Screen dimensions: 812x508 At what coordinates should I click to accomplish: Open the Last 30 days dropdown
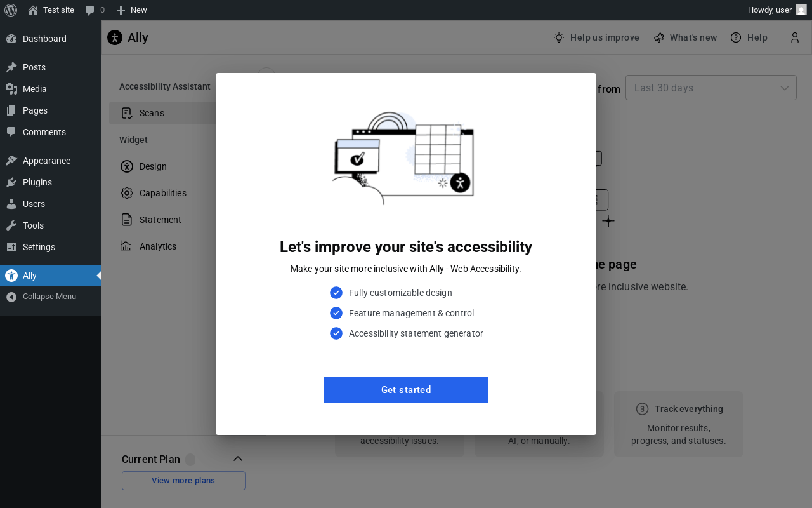[711, 88]
